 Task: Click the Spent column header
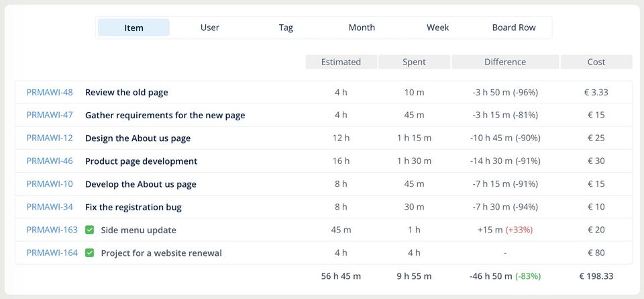[x=414, y=62]
